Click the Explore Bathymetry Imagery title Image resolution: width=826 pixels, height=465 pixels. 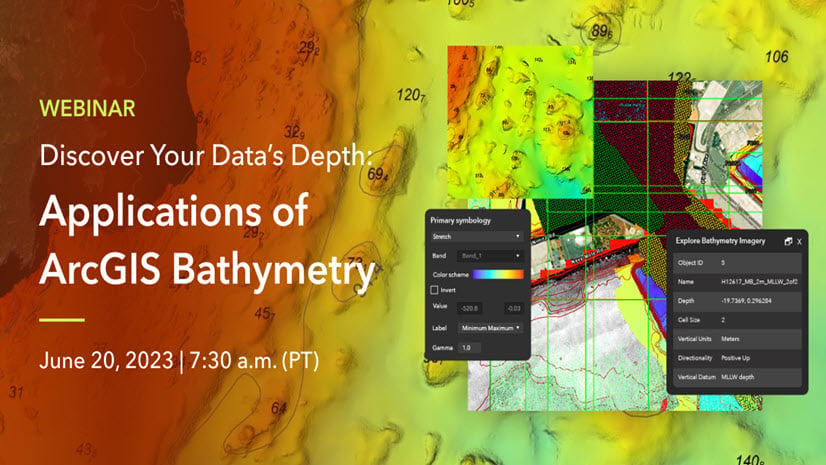click(720, 241)
